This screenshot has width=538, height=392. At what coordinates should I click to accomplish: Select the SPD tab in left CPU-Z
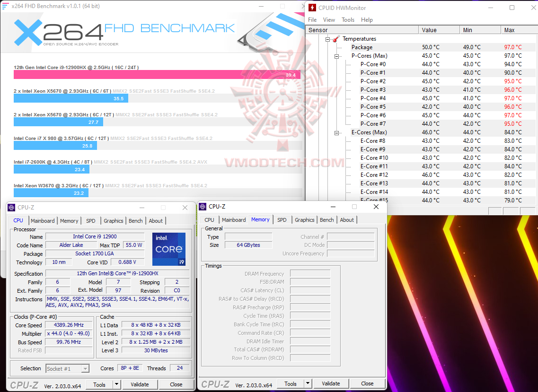point(90,221)
